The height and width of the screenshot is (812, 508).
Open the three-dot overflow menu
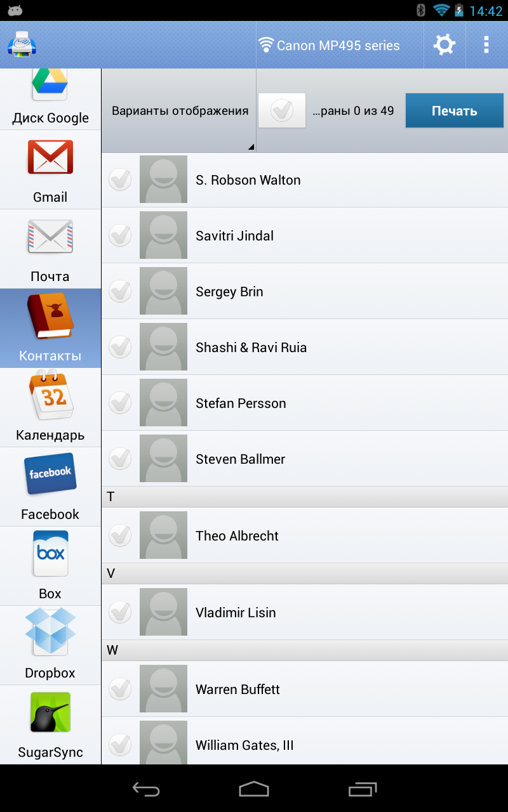[486, 44]
